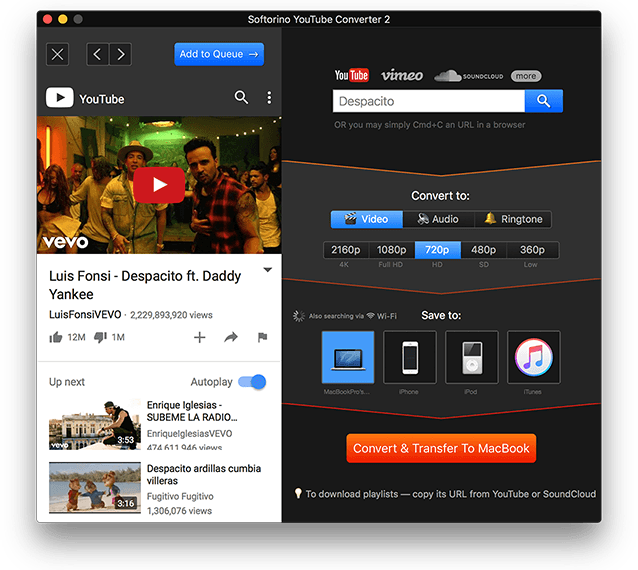This screenshot has height=570, width=638.
Task: Select 360p Low quality
Action: [533, 250]
